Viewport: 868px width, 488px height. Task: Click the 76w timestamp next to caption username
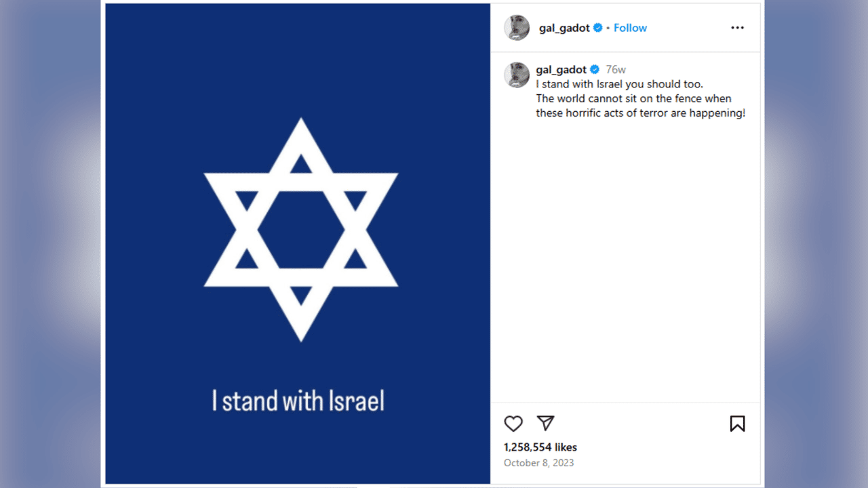click(x=616, y=68)
